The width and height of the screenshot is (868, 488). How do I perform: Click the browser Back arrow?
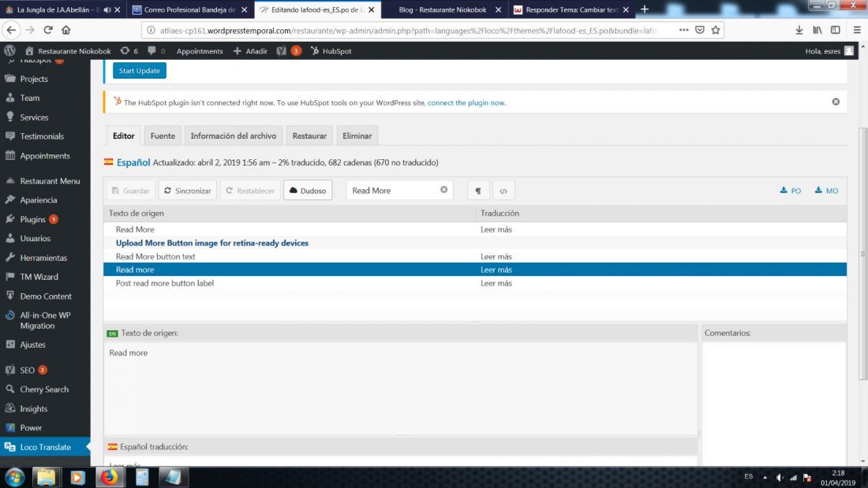coord(11,30)
